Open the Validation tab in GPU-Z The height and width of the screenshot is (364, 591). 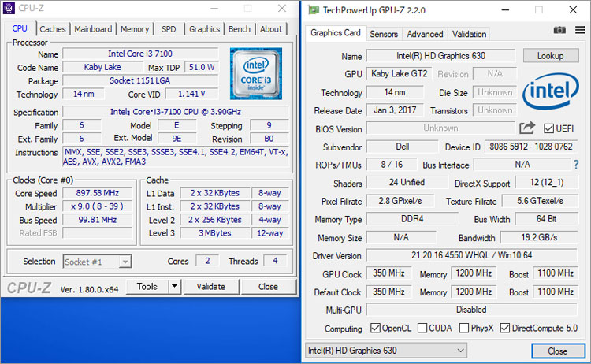[x=470, y=34]
